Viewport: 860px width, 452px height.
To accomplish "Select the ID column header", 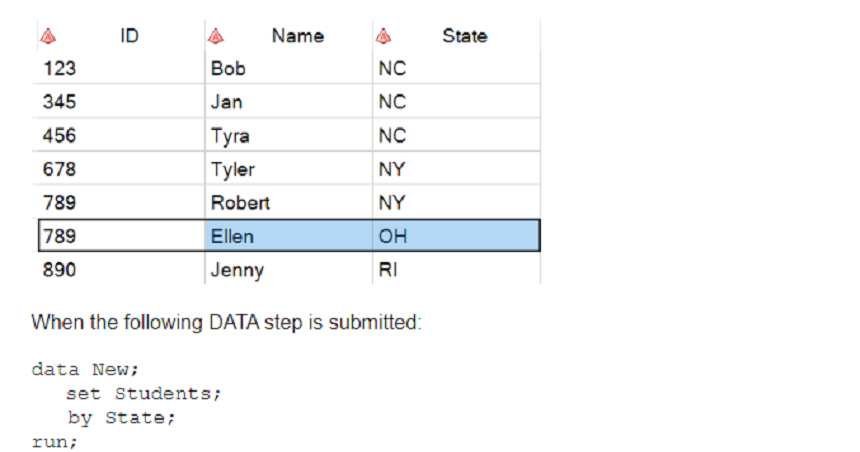I will click(121, 36).
